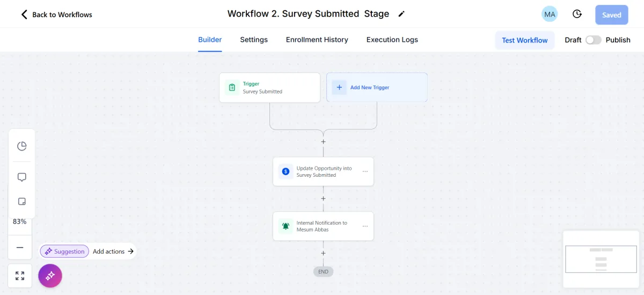Add a sticky note from sidebar
Image resolution: width=644 pixels, height=295 pixels.
coord(22,202)
